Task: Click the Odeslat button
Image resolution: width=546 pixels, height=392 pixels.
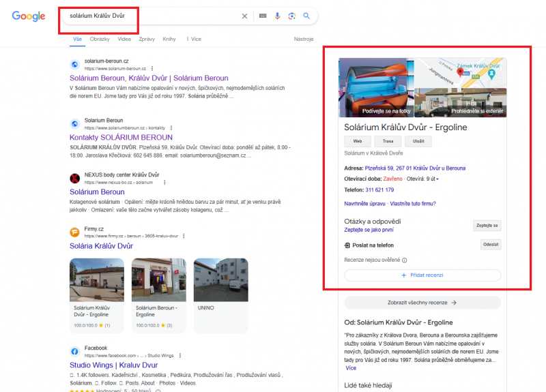Action: [x=491, y=245]
